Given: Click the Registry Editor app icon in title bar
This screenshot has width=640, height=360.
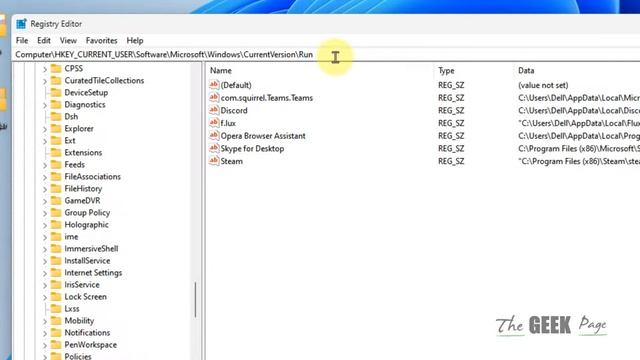Looking at the screenshot, I should point(21,24).
